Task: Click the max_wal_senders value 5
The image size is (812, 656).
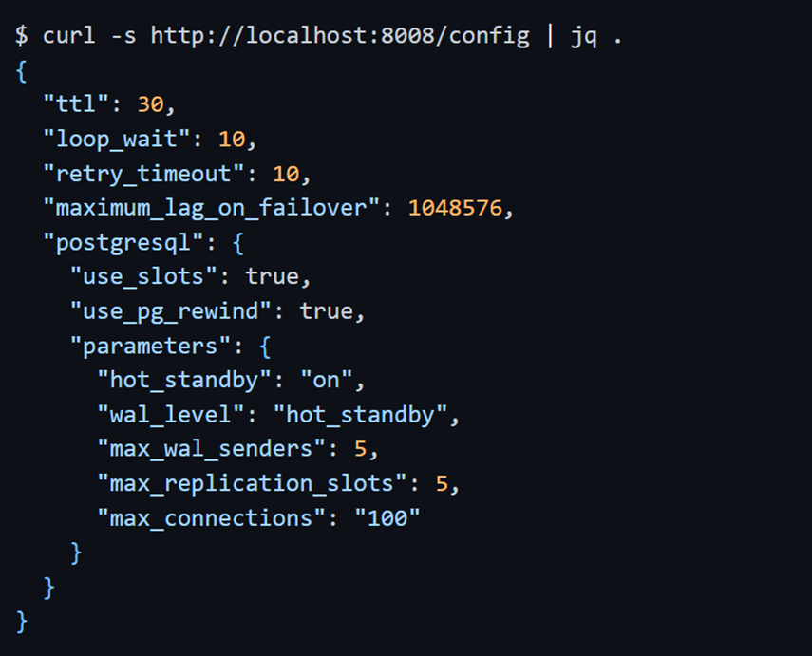Action: click(x=361, y=449)
